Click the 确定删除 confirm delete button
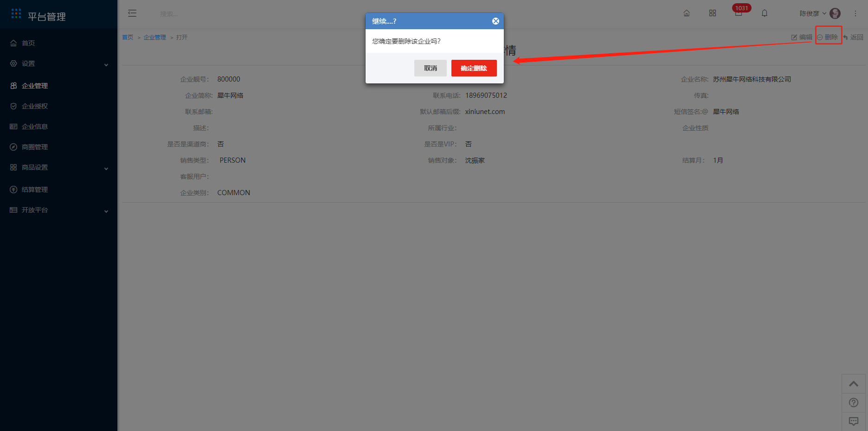 point(474,68)
